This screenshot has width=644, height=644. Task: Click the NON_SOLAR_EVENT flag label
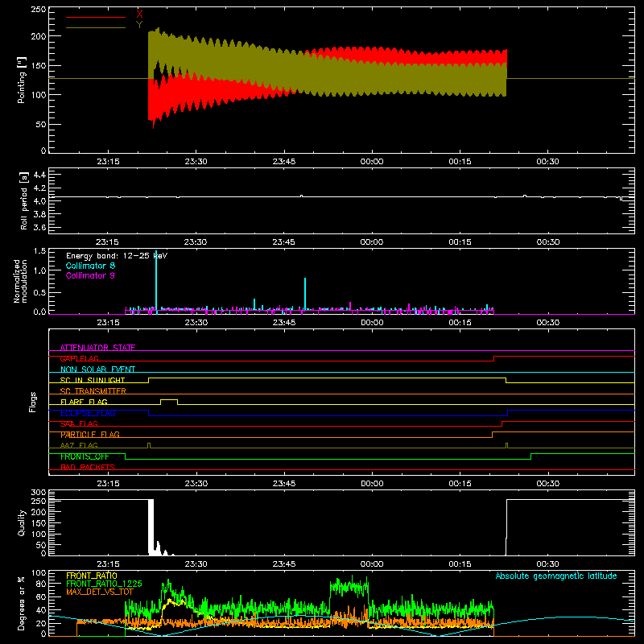pyautogui.click(x=97, y=369)
